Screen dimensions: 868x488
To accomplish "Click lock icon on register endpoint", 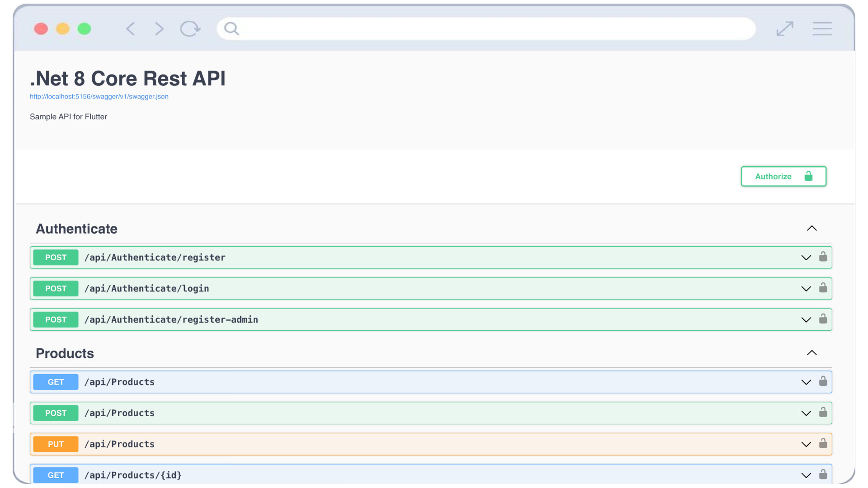I will pos(823,257).
